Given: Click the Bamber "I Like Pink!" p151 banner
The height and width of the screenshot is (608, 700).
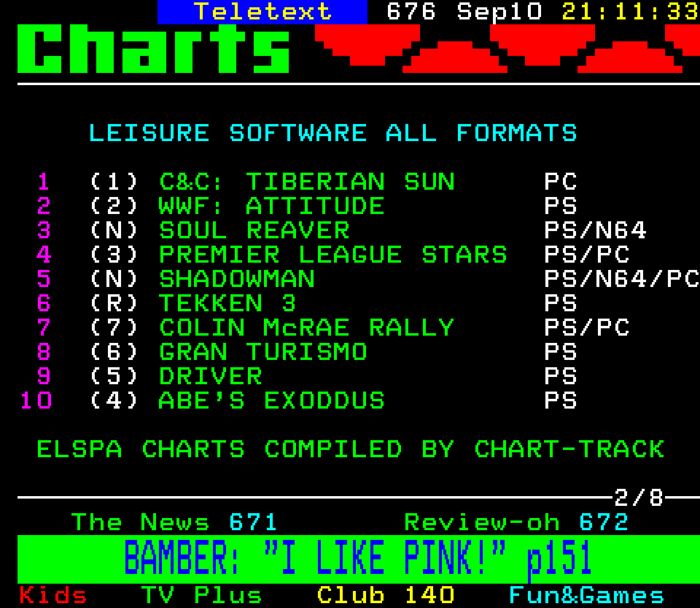Looking at the screenshot, I should pos(358,559).
